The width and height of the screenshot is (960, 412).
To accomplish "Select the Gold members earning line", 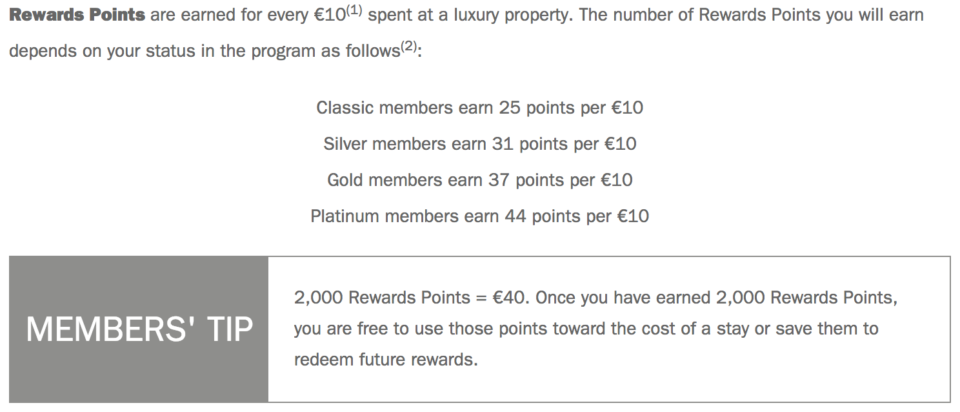I will [479, 180].
